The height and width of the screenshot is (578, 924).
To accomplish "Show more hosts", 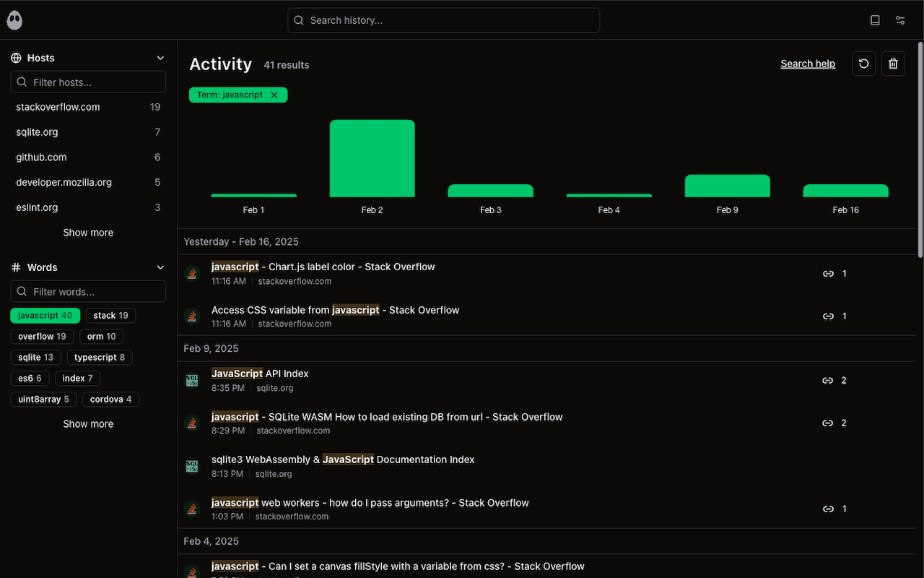I will click(88, 233).
